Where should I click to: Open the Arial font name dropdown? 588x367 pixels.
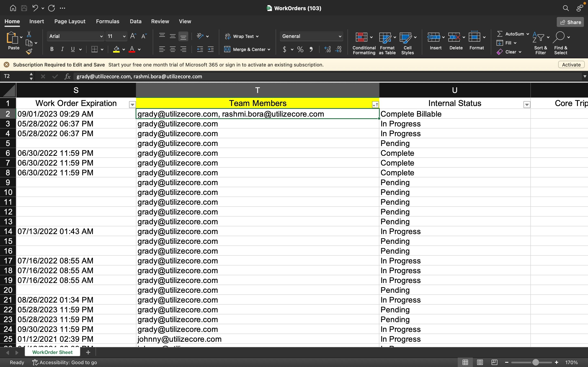pyautogui.click(x=101, y=36)
